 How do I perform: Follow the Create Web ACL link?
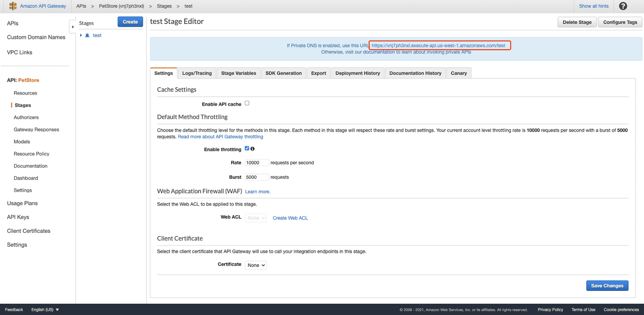290,218
